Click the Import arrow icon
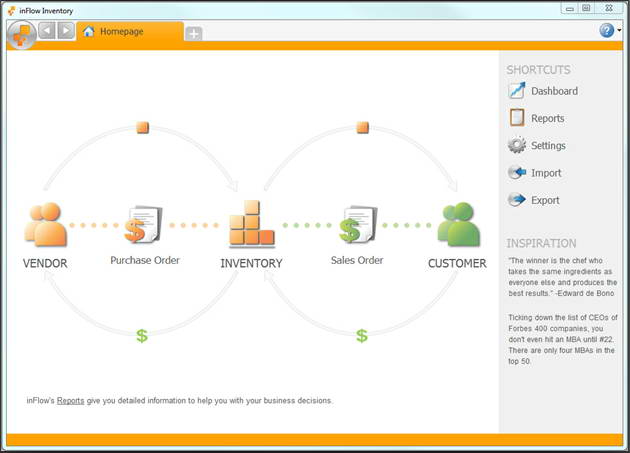Viewport: 630px width, 453px height. tap(517, 172)
